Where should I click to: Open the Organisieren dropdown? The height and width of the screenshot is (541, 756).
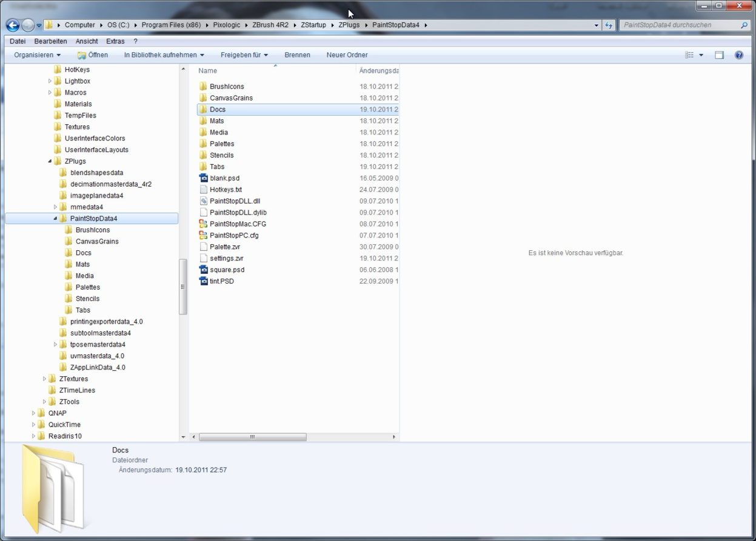click(x=36, y=55)
